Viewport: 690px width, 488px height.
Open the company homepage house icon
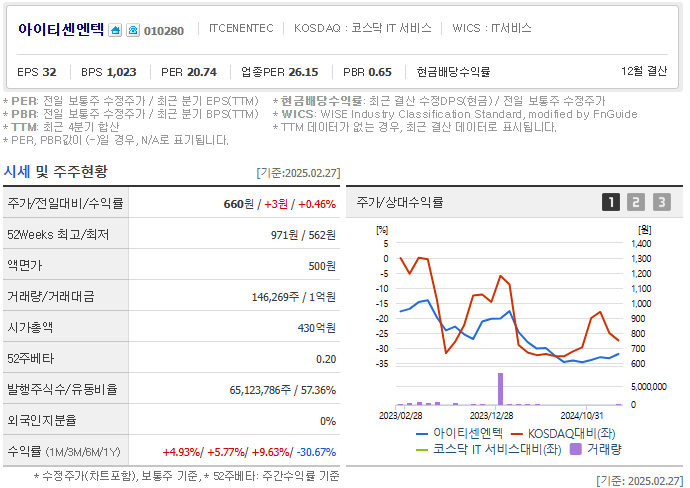point(115,30)
